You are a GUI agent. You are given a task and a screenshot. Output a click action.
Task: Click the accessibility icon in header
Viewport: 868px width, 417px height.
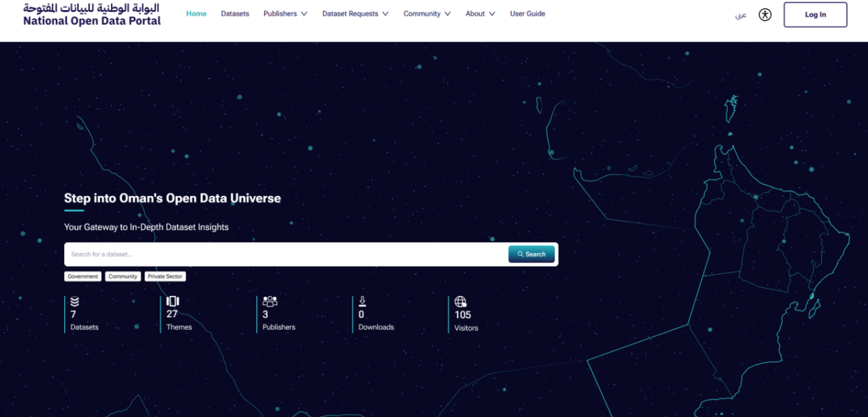click(x=765, y=14)
